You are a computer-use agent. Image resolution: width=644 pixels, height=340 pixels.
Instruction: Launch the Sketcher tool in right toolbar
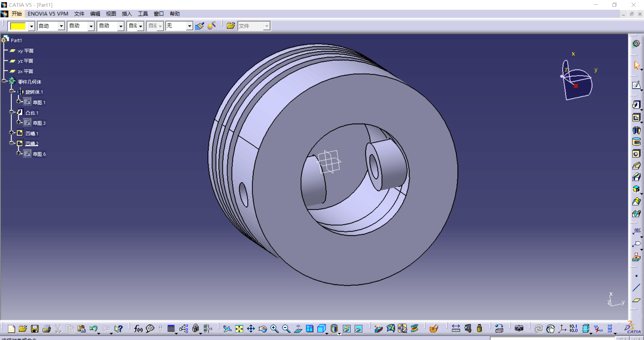(x=636, y=85)
